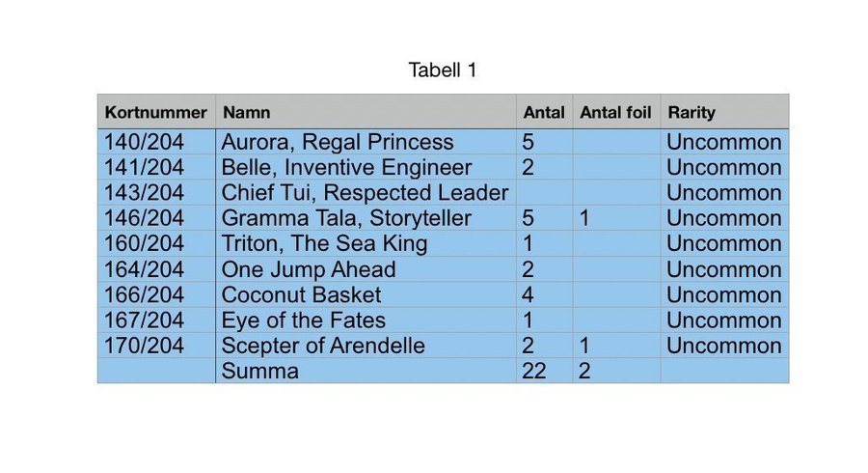
Task: Select the Gramma Tala, Storyteller cell
Action: (x=366, y=217)
